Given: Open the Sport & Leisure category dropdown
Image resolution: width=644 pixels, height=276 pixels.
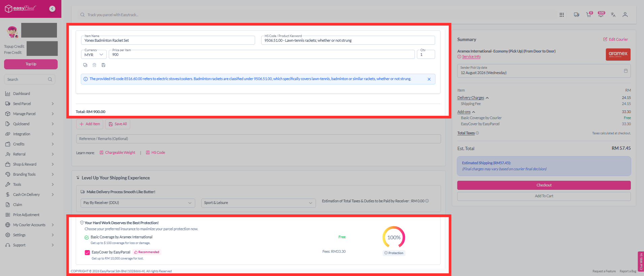Looking at the screenshot, I should (258, 203).
